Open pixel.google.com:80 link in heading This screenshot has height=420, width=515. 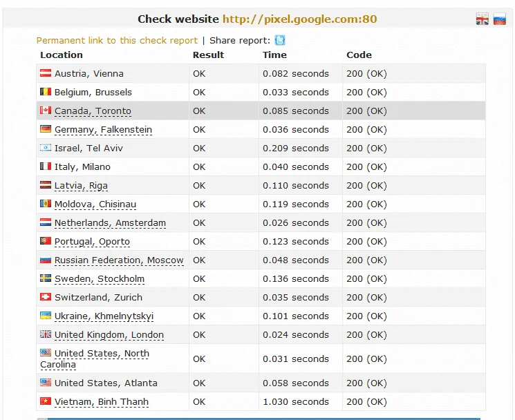click(299, 19)
